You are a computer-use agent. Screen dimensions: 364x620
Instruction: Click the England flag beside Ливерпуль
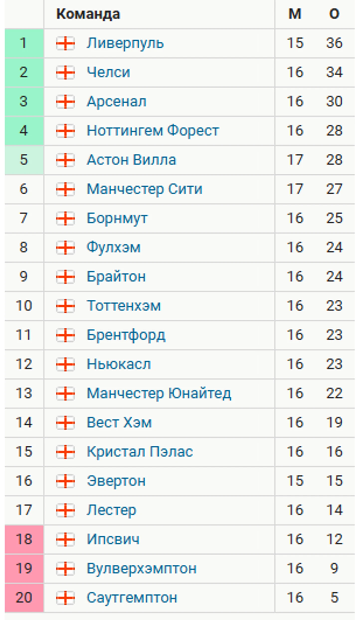[65, 43]
